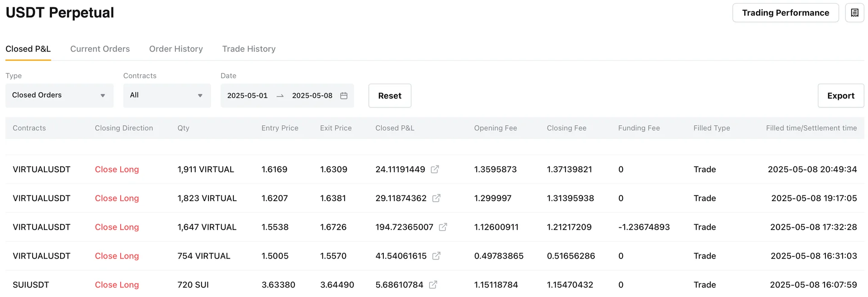This screenshot has height=297, width=868.
Task: Click the opening fee 1.299997
Action: tap(493, 198)
